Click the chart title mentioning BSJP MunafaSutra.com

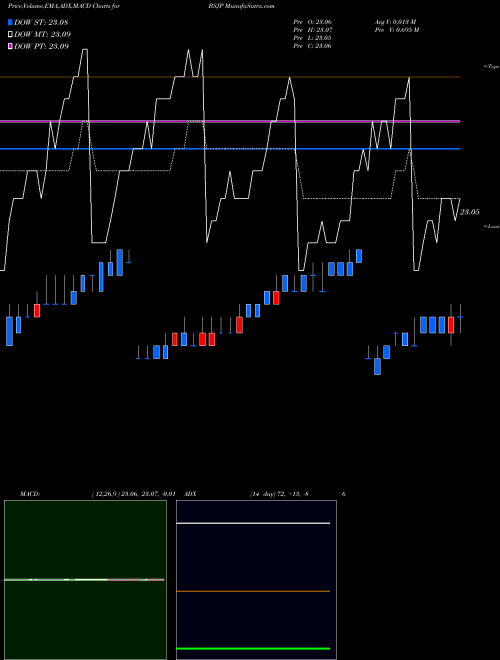141,7
